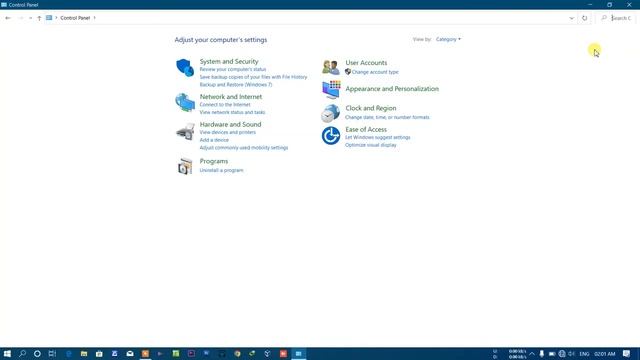Open Chrome from taskbar
Screen dimensions: 640x360
coord(237,353)
